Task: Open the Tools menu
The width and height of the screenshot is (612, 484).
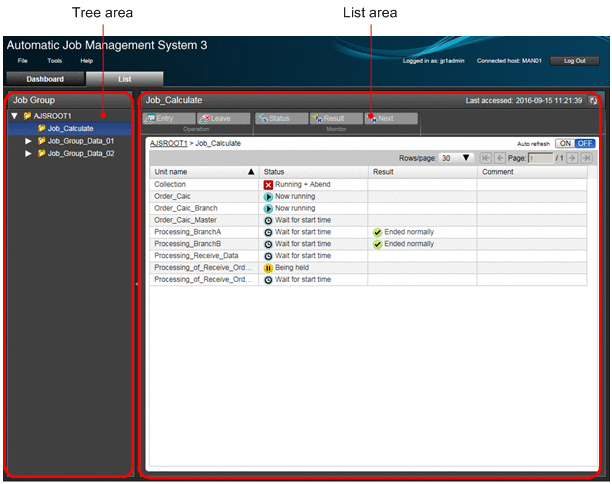Action: coord(55,61)
